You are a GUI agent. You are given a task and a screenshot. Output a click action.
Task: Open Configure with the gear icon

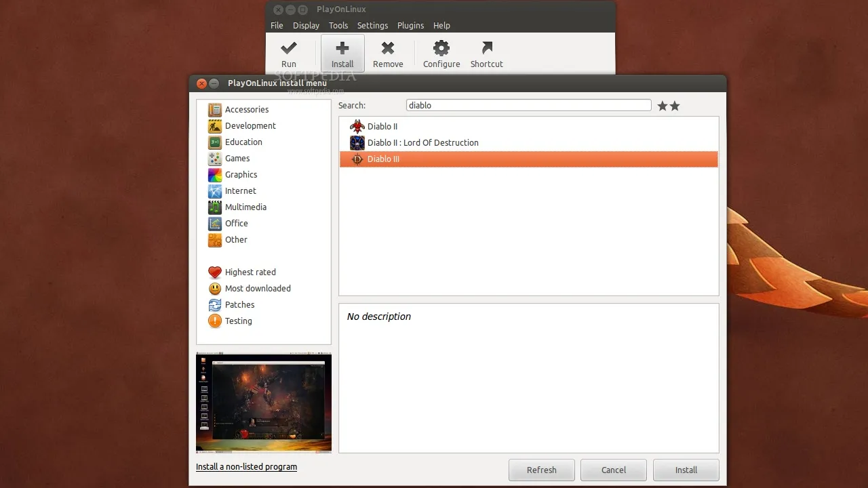pyautogui.click(x=441, y=49)
